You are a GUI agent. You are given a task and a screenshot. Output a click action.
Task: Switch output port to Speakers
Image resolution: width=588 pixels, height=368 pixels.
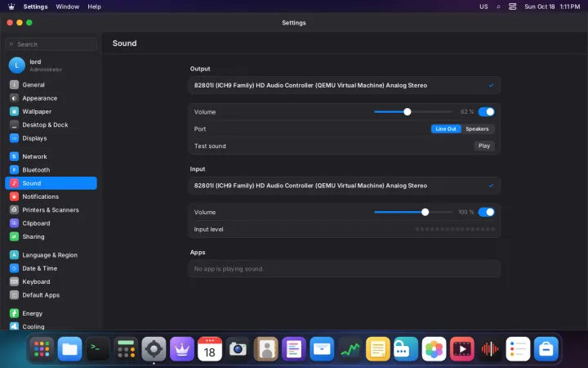[x=478, y=129]
